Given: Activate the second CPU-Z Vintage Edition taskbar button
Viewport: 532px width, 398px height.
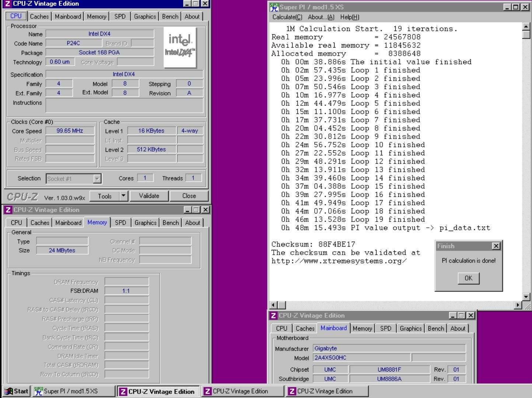Looking at the screenshot, I should pyautogui.click(x=243, y=391).
